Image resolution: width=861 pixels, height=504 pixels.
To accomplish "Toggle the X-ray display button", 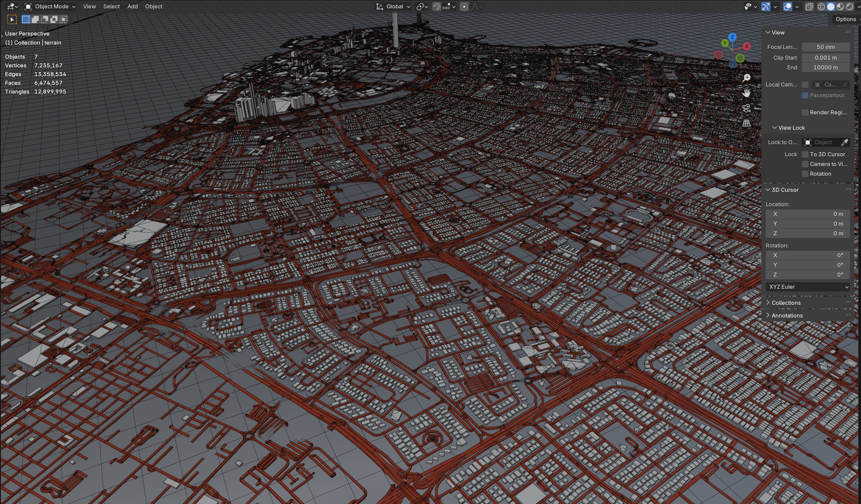I will pyautogui.click(x=809, y=6).
